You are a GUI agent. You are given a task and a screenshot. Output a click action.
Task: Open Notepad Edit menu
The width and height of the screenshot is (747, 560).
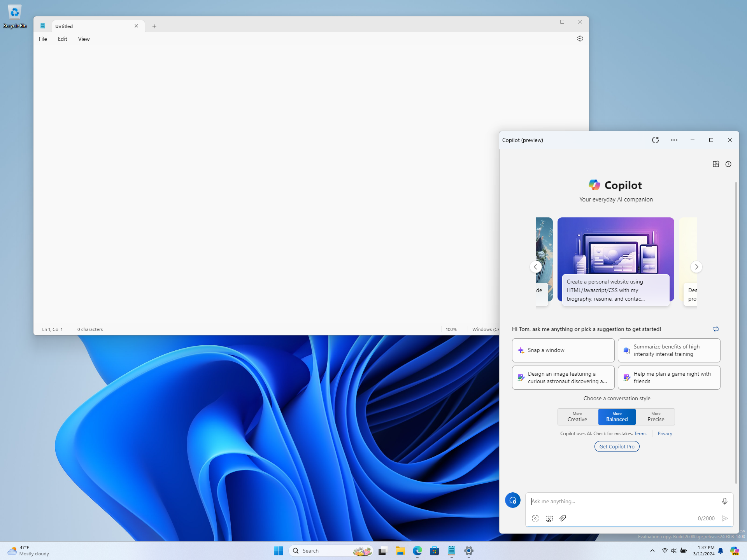(62, 38)
